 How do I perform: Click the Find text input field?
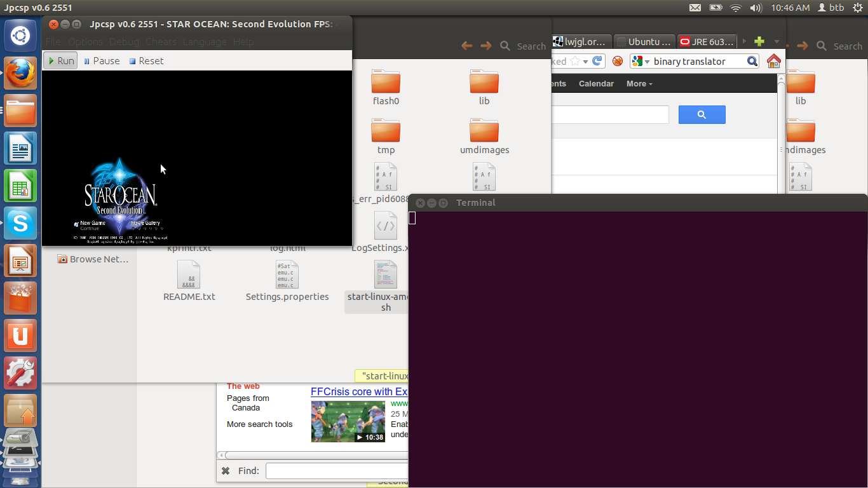click(337, 471)
